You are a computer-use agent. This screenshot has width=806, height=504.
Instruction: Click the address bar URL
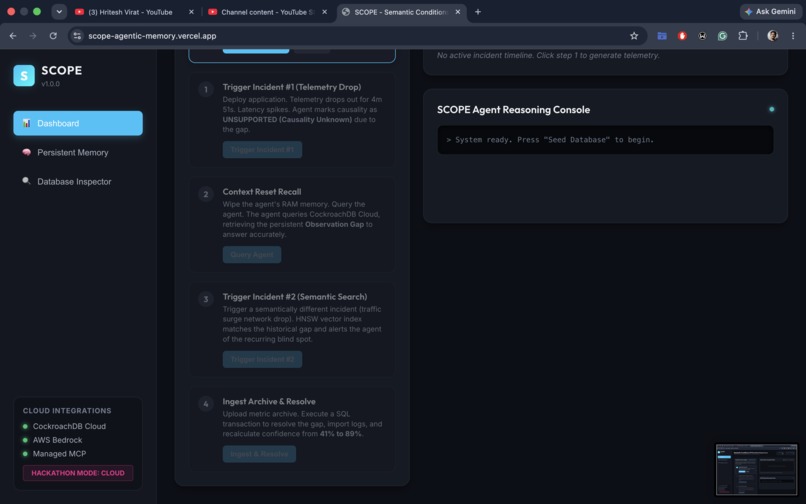152,36
